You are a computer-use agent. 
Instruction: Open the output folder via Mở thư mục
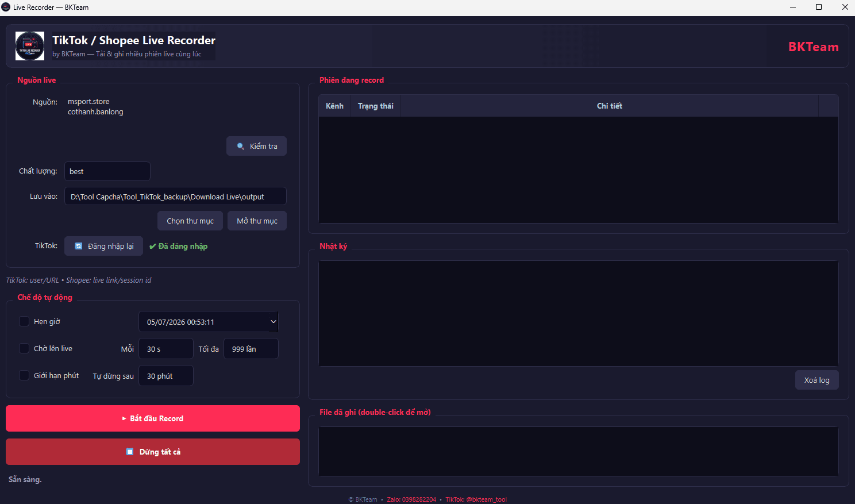(x=257, y=221)
